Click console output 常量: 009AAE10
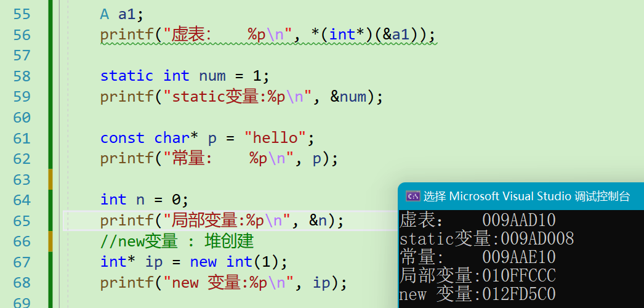The image size is (644, 308). tap(478, 257)
